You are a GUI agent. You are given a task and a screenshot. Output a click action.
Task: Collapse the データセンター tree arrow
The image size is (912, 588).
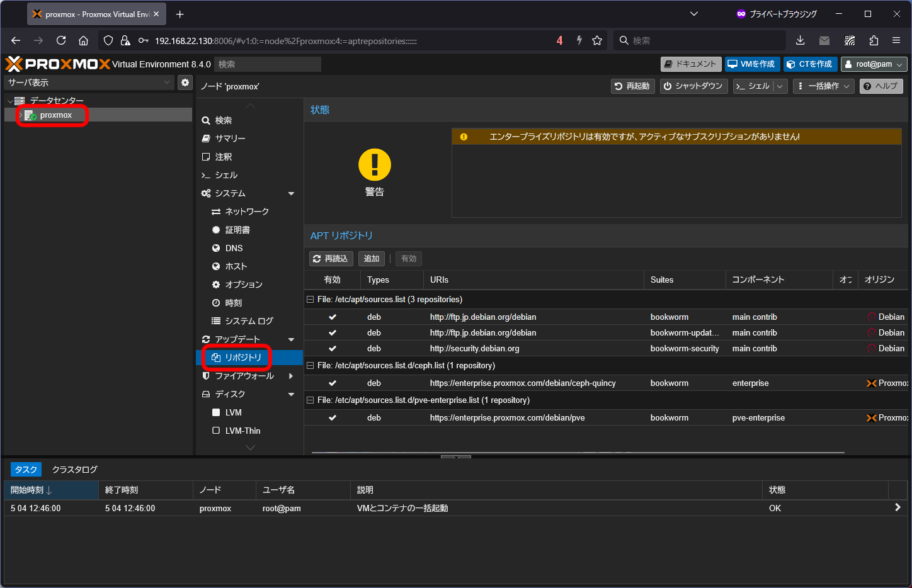(10, 101)
